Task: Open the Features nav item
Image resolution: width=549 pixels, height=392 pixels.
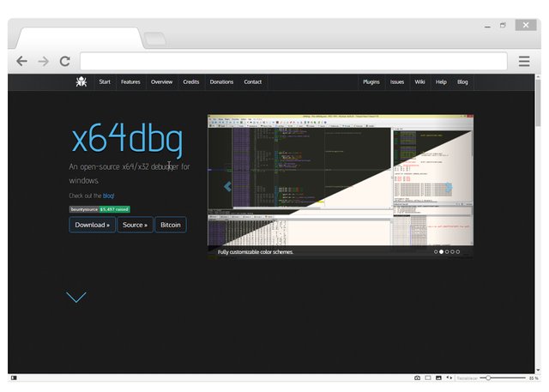Action: click(x=130, y=81)
